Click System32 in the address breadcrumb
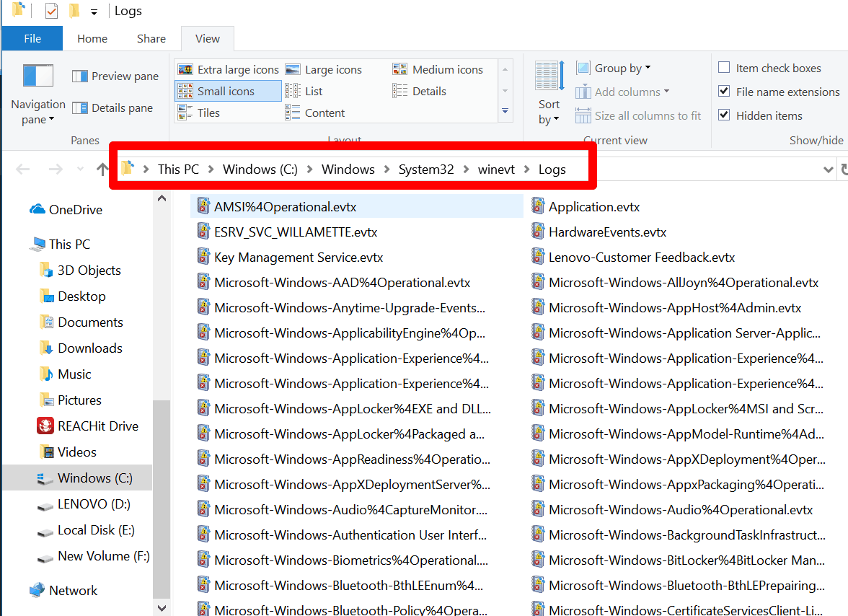This screenshot has height=616, width=848. point(426,170)
